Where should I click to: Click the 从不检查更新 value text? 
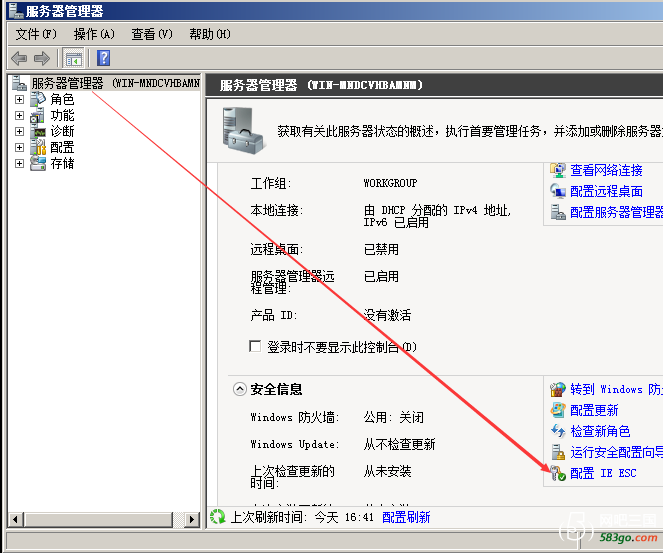(x=399, y=444)
